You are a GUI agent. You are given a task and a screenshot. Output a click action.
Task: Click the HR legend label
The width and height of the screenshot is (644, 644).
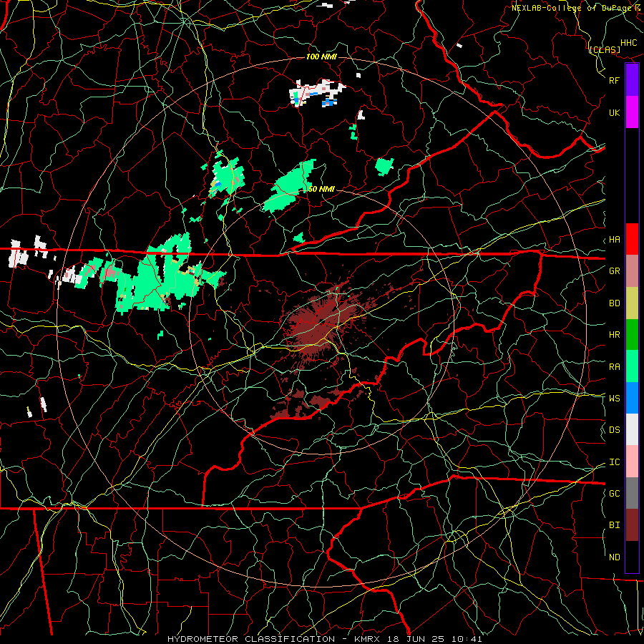615,335
